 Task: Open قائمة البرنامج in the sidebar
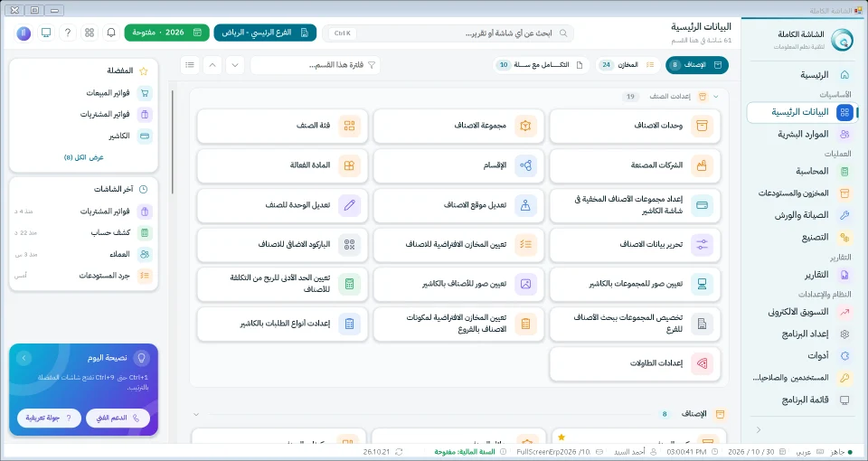coord(803,400)
